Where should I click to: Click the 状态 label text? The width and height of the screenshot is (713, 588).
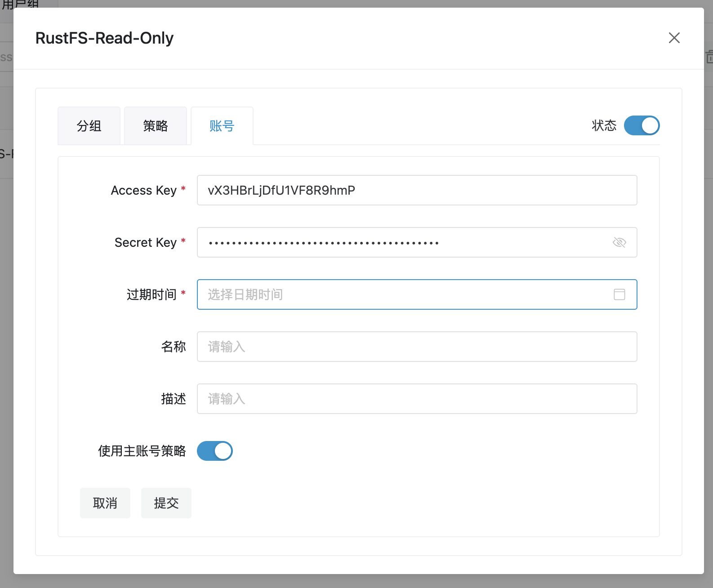[604, 125]
